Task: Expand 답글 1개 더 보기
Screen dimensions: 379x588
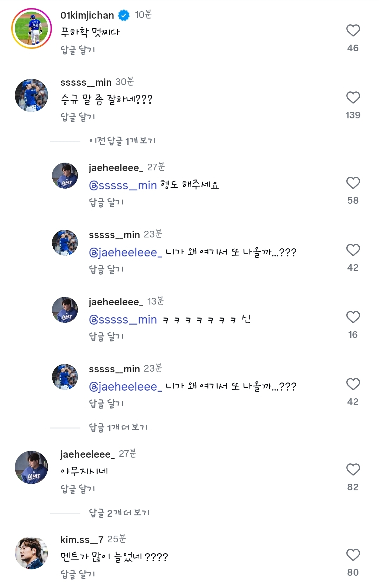Action: pyautogui.click(x=118, y=427)
